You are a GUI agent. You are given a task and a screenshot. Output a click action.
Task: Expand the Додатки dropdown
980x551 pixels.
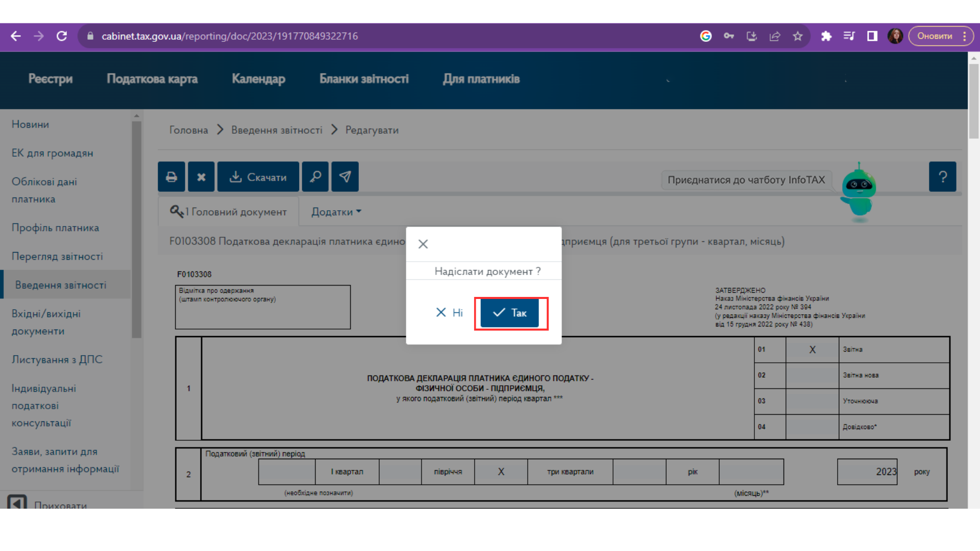(336, 212)
